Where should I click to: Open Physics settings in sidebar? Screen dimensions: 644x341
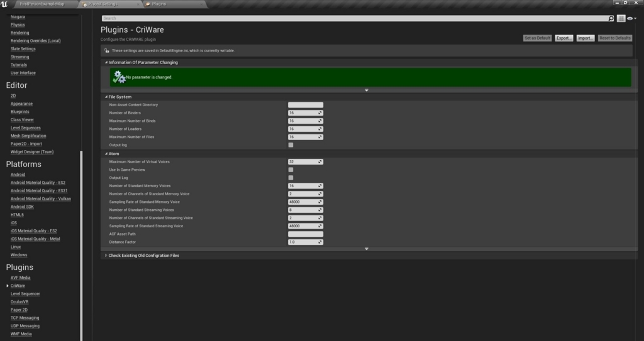(18, 24)
